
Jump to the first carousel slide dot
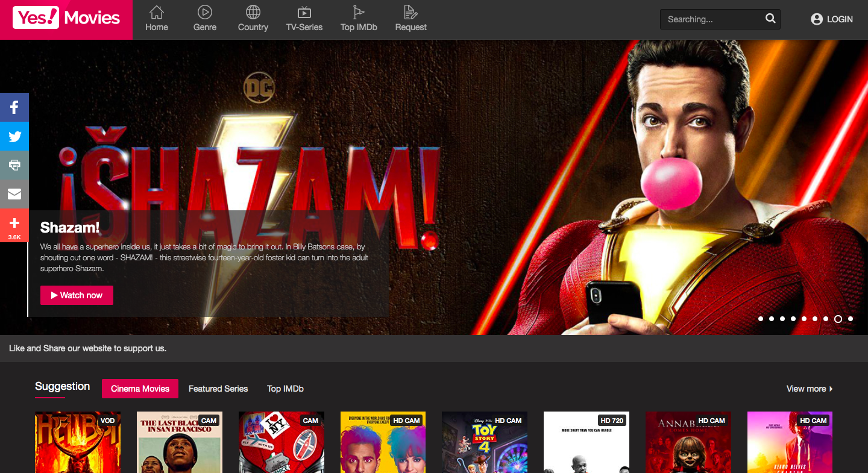[761, 319]
